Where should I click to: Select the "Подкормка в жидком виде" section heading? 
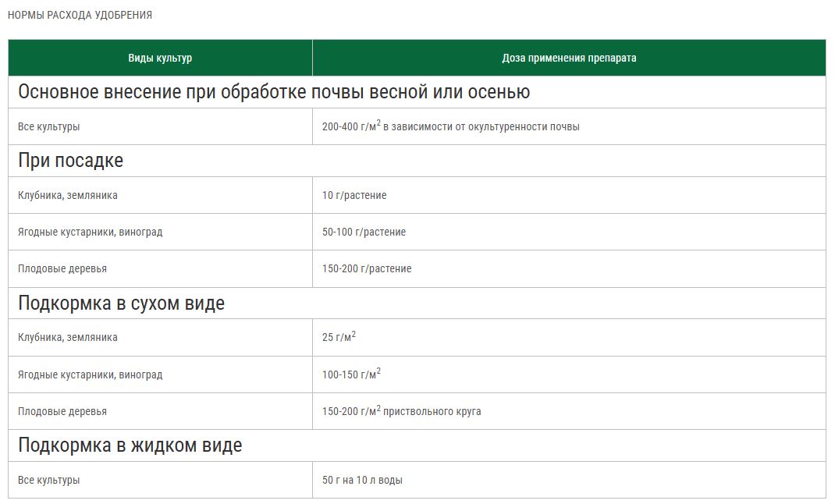pos(130,445)
